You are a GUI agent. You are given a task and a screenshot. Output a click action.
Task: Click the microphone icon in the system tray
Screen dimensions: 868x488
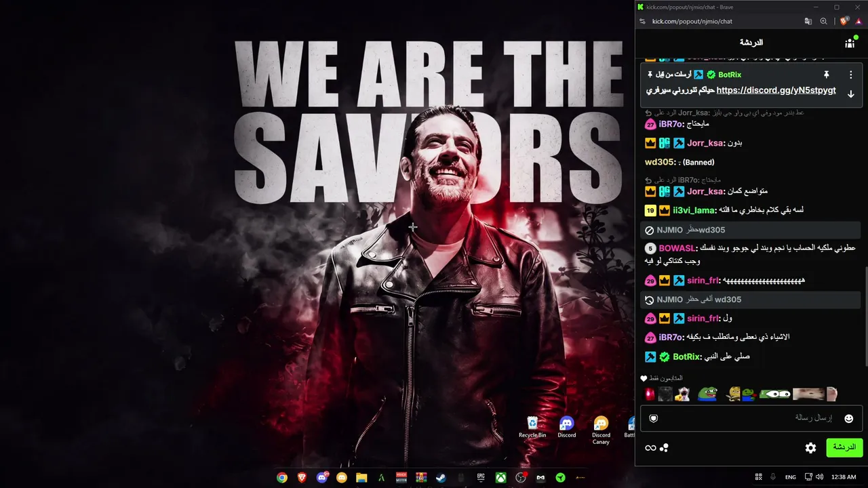click(773, 477)
